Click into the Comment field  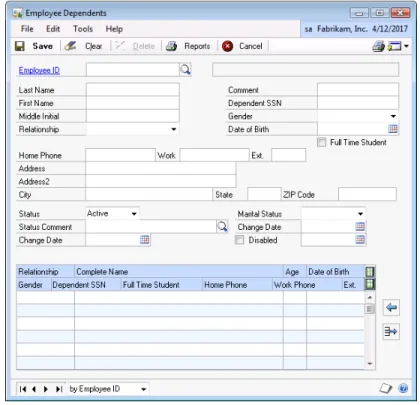(358, 90)
